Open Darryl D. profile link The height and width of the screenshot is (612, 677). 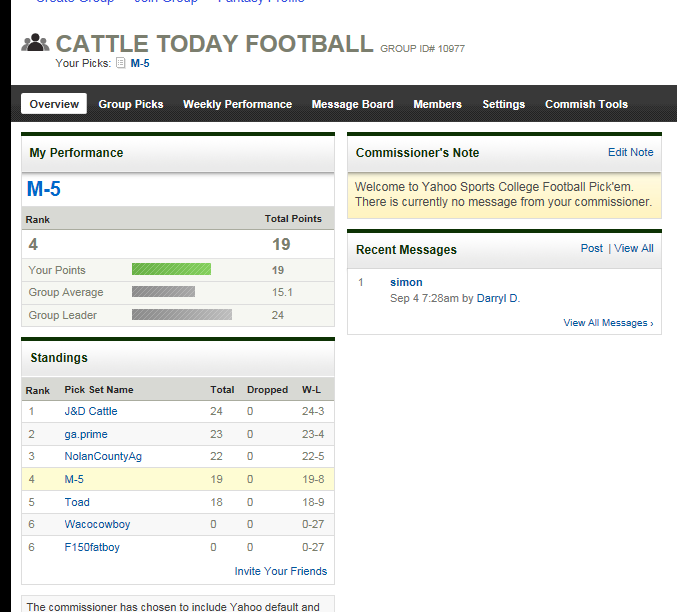coord(498,298)
